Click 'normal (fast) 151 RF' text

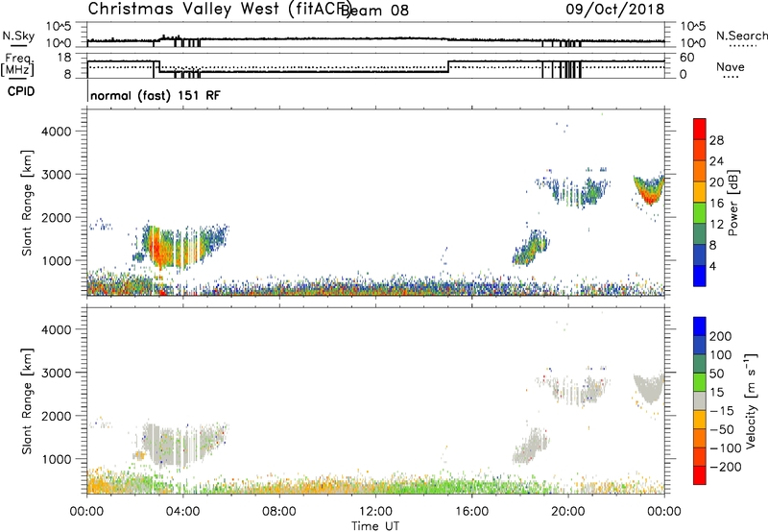(x=156, y=95)
